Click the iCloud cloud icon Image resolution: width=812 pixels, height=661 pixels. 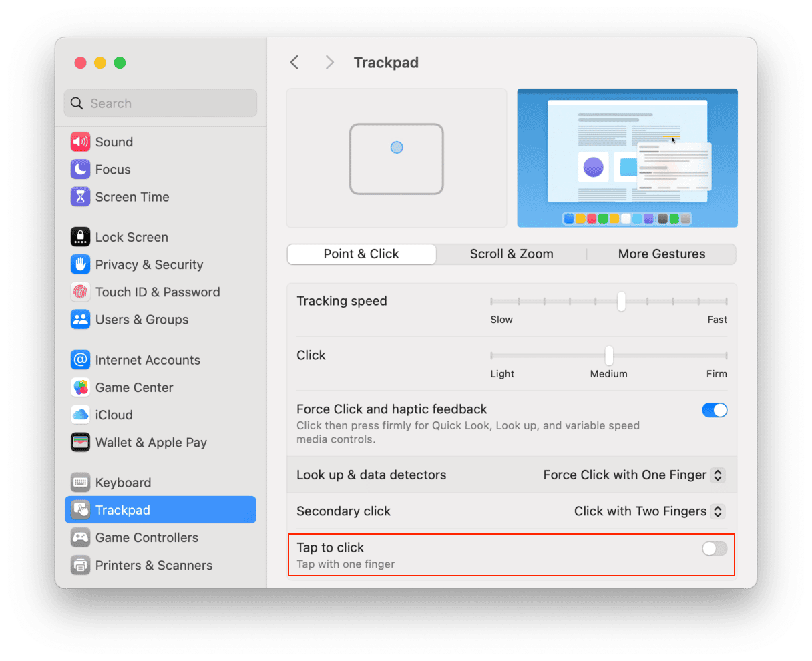coord(80,415)
